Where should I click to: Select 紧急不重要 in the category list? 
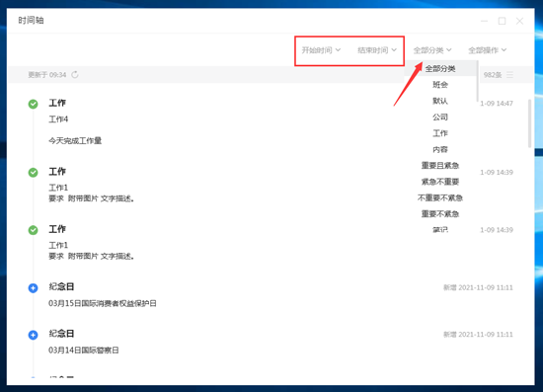click(x=440, y=182)
